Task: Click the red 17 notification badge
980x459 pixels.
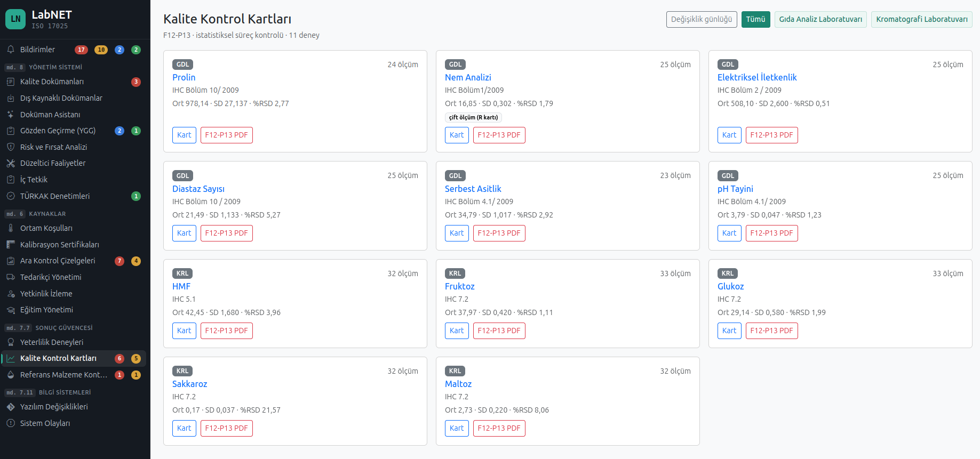Action: (x=81, y=50)
